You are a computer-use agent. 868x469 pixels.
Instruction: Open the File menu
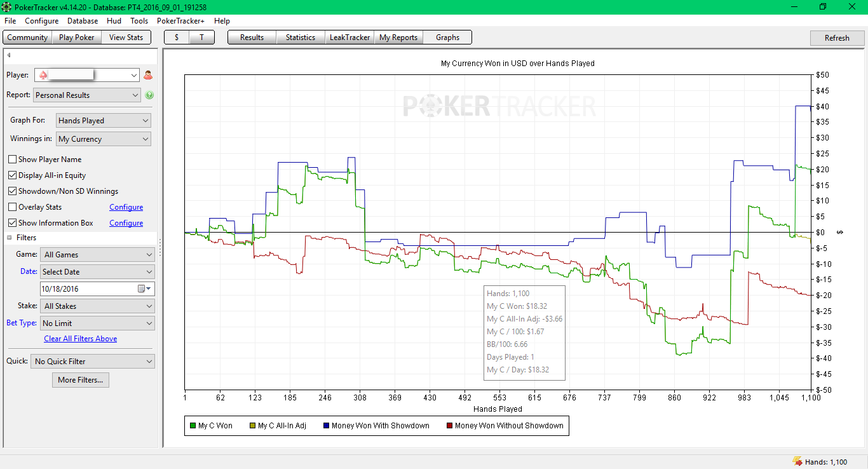point(10,21)
